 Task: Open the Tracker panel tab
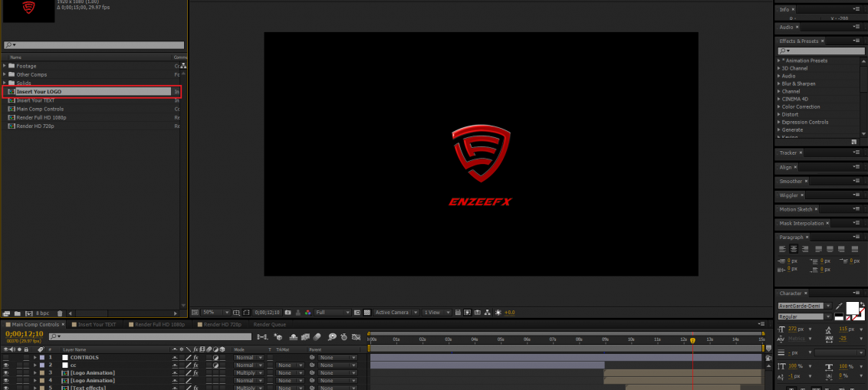787,152
